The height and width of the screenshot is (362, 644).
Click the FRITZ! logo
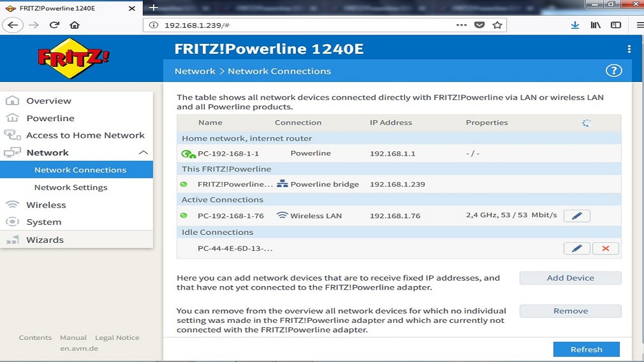click(73, 58)
